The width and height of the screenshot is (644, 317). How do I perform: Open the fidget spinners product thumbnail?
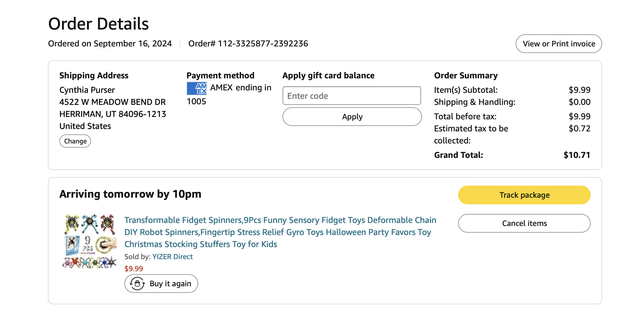pos(89,241)
